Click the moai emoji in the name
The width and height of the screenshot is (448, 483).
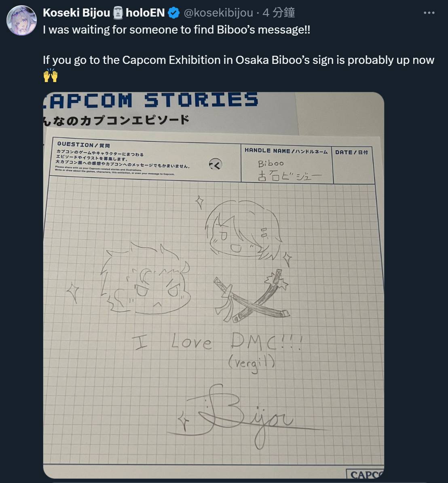tap(118, 13)
